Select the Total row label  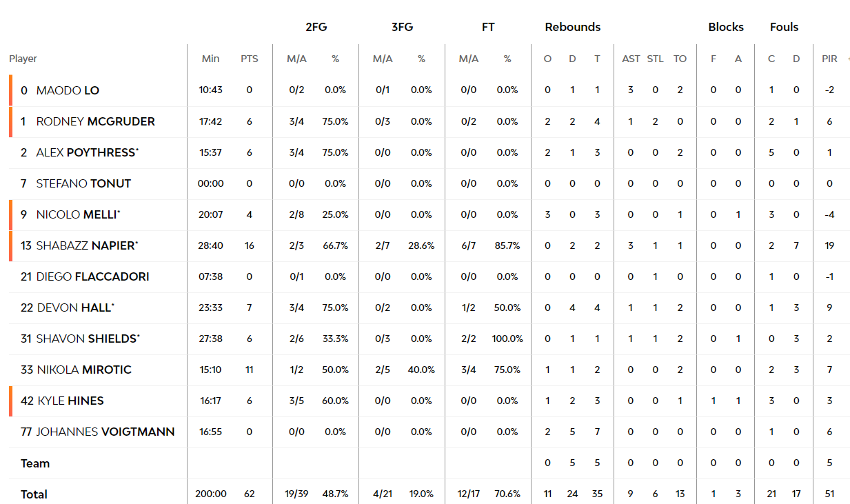34,494
